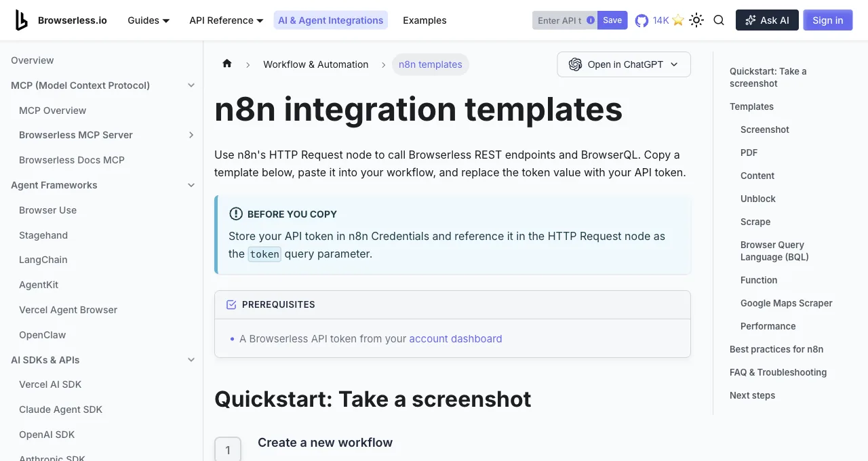Collapse Agent Frameworks section chevron
This screenshot has width=868, height=461.
pyautogui.click(x=191, y=185)
